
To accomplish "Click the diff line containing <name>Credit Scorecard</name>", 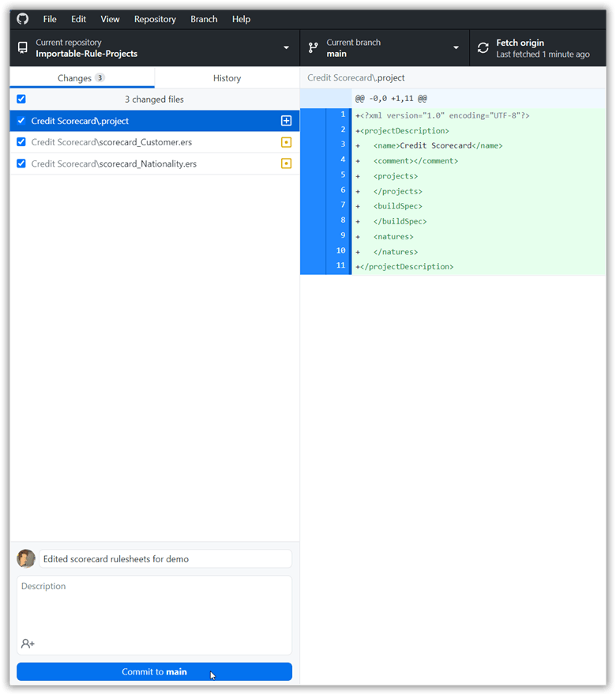I will click(479, 145).
